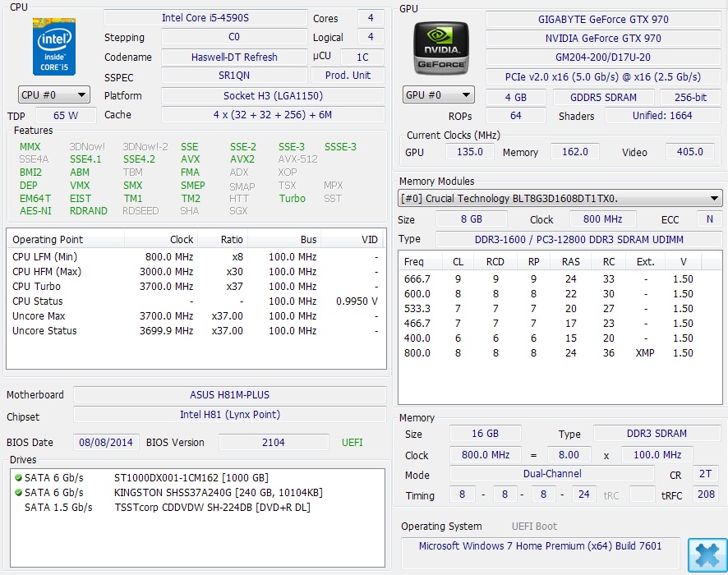Click the tRFC 208 value
Screen dimensions: 728x575
tap(706, 494)
